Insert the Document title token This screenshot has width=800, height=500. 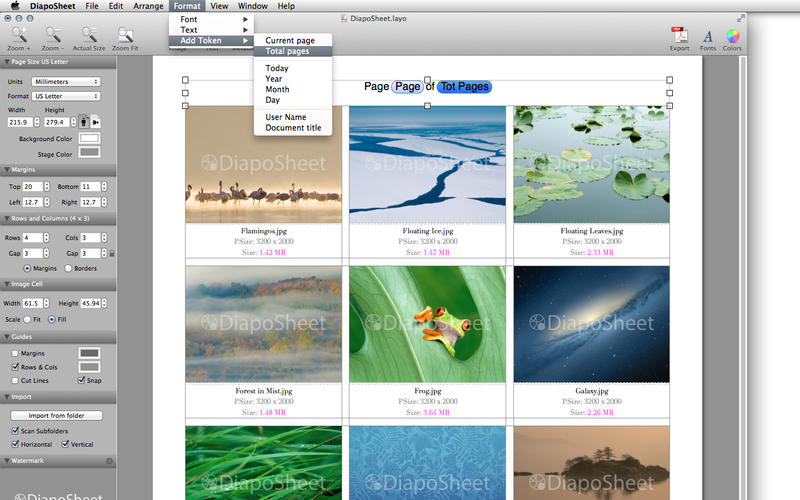[293, 128]
